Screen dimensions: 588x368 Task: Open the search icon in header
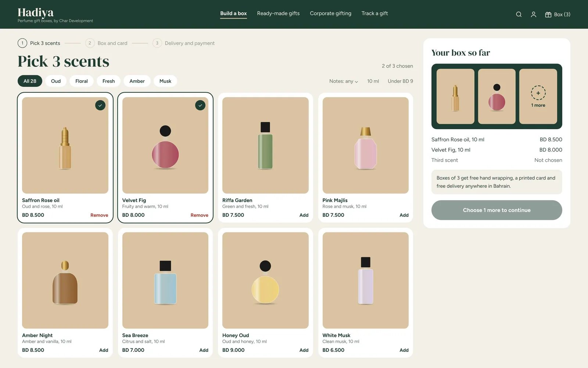tap(519, 14)
